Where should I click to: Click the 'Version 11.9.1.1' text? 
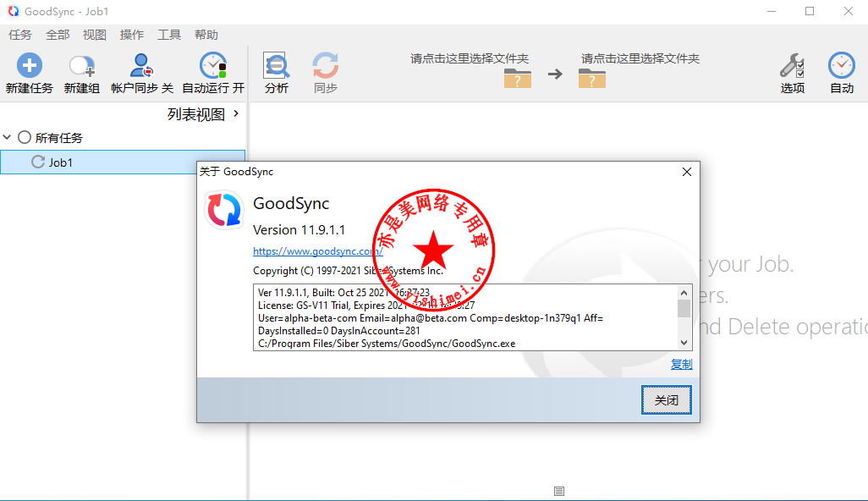(x=299, y=229)
